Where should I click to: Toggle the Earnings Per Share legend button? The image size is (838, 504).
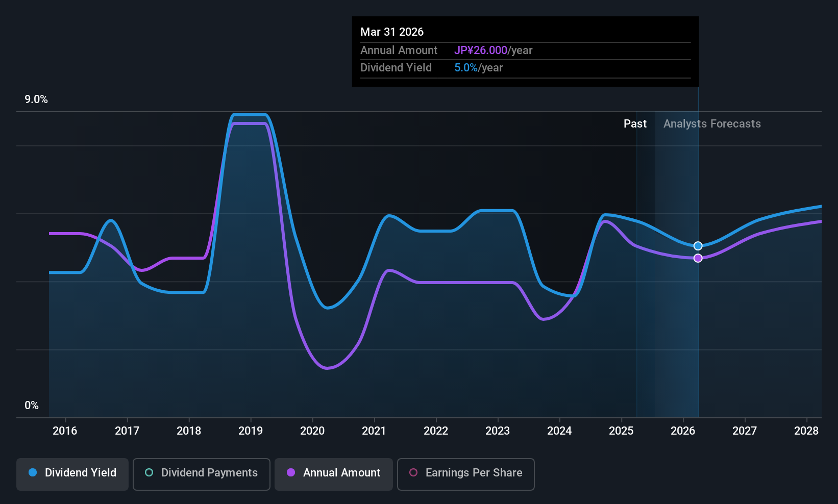click(x=466, y=474)
